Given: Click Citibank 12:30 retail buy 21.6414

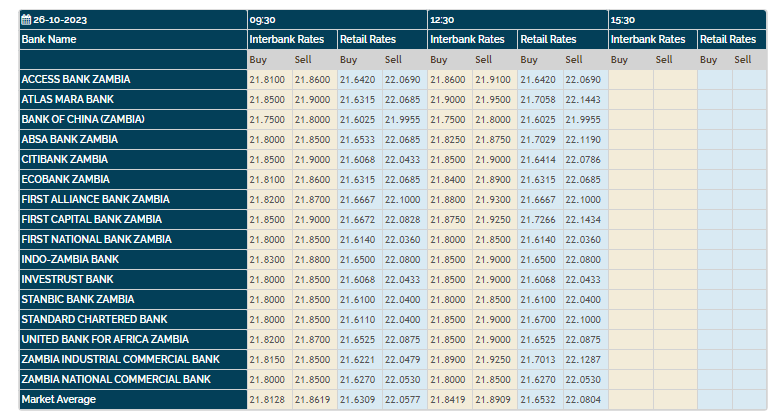Looking at the screenshot, I should coord(538,160).
